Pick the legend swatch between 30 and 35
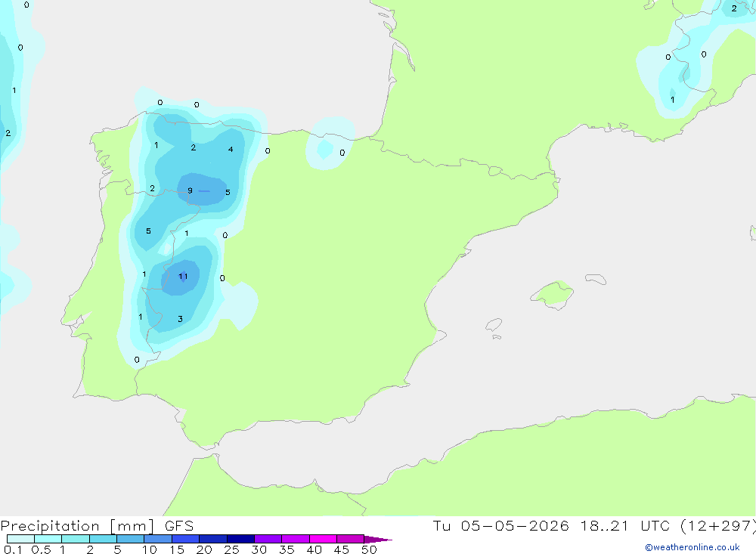This screenshot has height=554, width=756. 268,539
